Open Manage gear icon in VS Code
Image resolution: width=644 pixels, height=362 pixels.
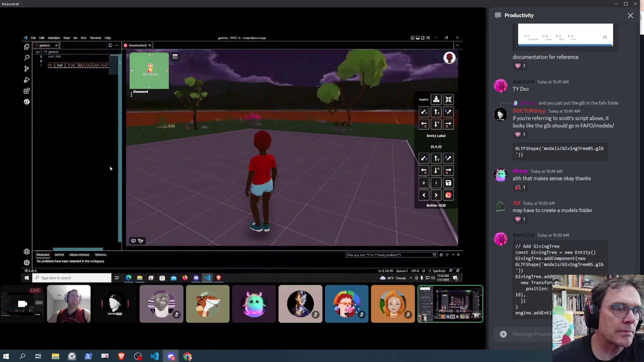(27, 262)
